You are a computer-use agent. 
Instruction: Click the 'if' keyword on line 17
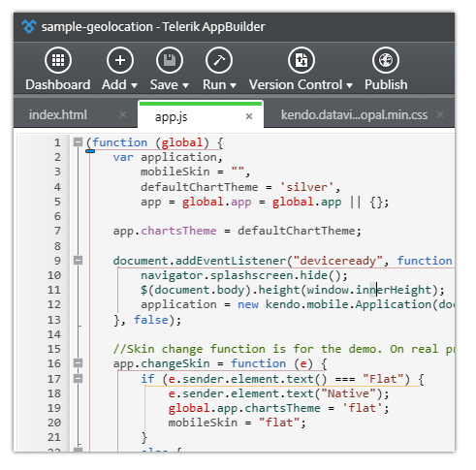(x=147, y=379)
